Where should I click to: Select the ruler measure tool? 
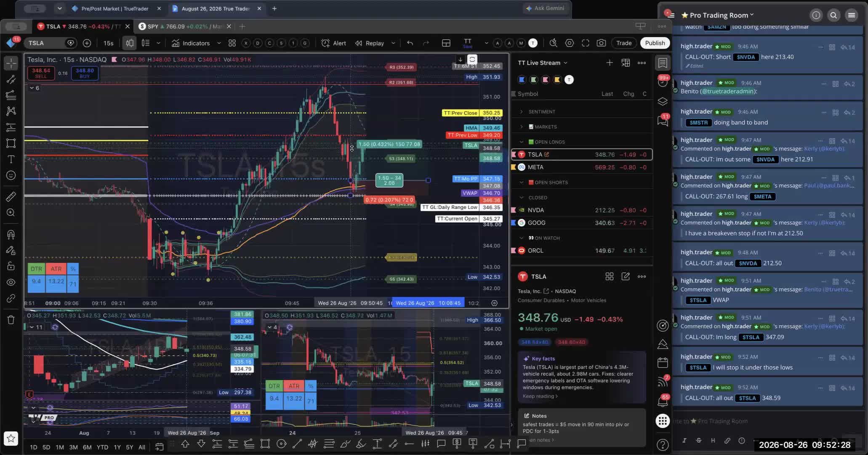pyautogui.click(x=11, y=196)
